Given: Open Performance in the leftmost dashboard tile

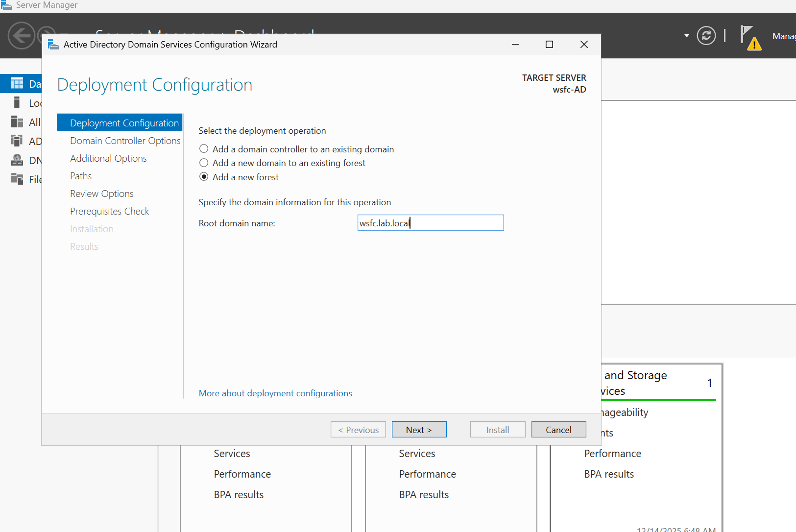Looking at the screenshot, I should tap(242, 474).
